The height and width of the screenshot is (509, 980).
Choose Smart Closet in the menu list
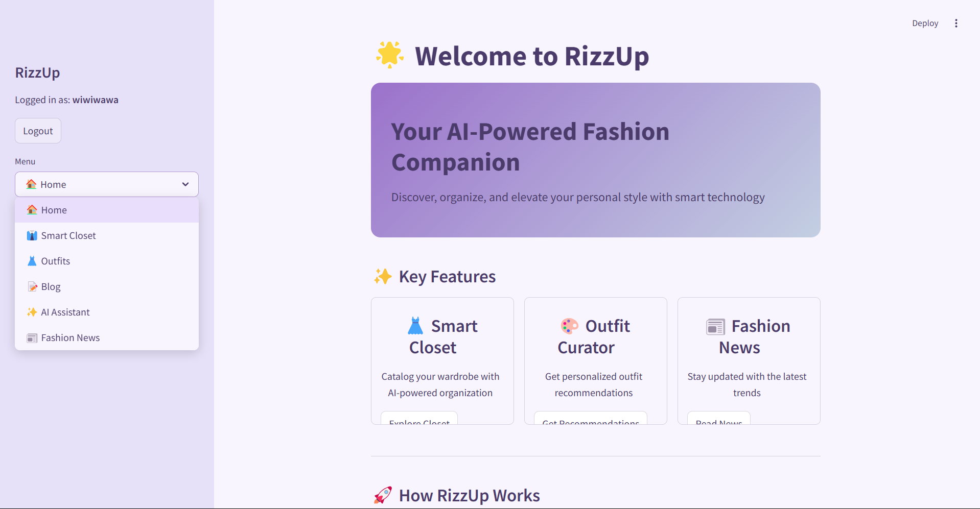pos(68,235)
